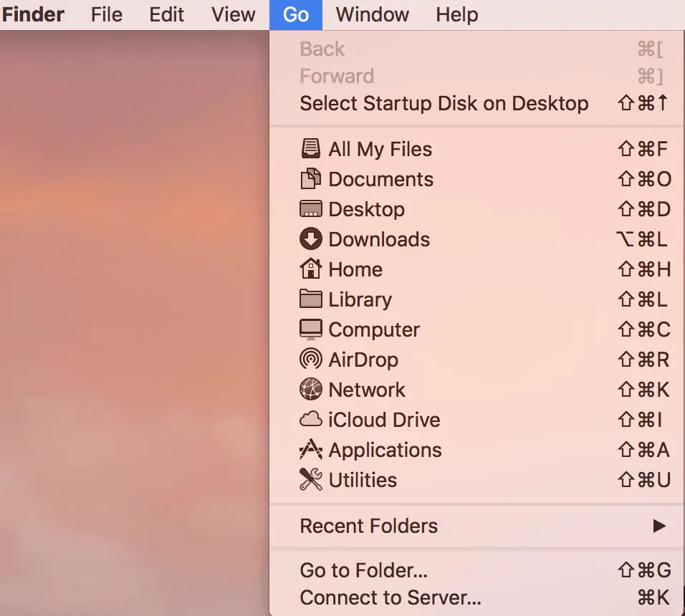Image resolution: width=685 pixels, height=616 pixels.
Task: Select the Computer label
Action: [x=374, y=330]
